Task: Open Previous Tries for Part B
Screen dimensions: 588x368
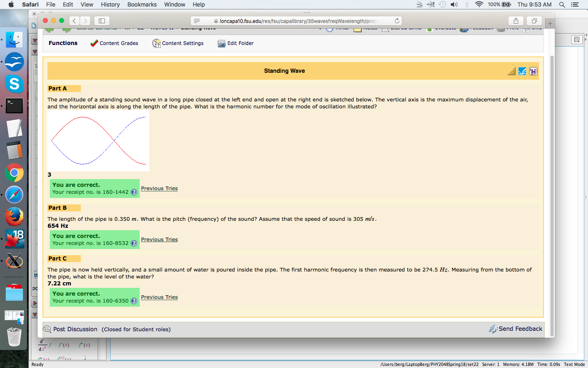Action: point(159,240)
